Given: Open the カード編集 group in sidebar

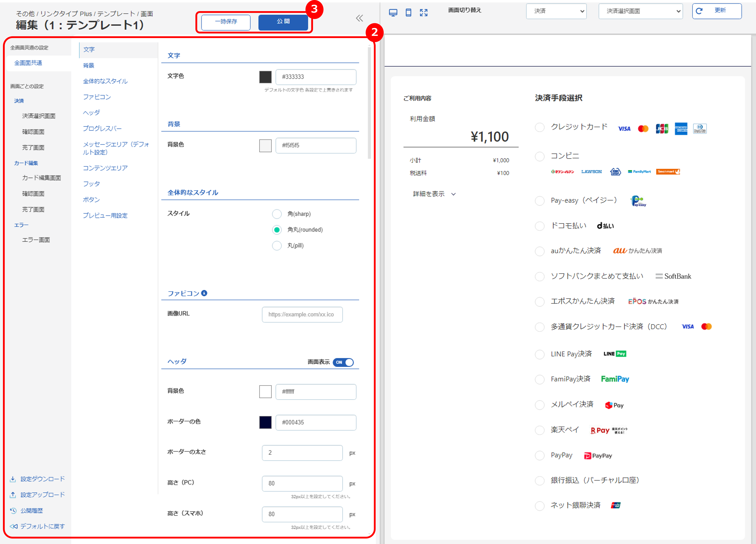Looking at the screenshot, I should (26, 163).
